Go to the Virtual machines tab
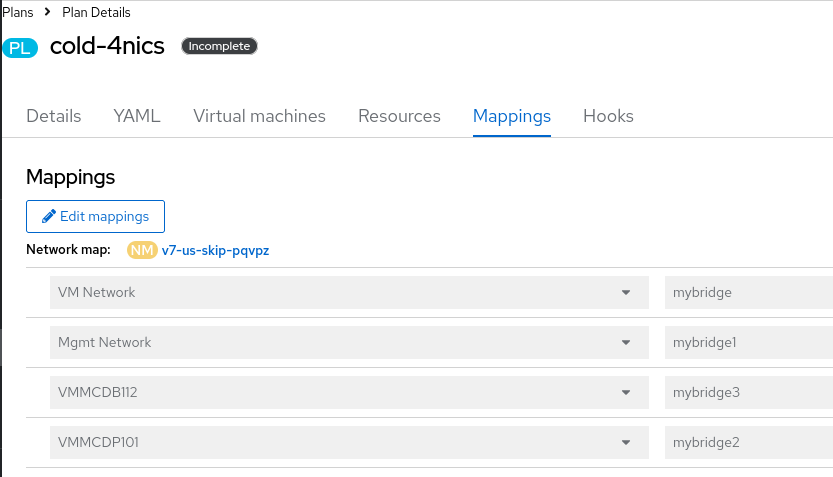 259,116
